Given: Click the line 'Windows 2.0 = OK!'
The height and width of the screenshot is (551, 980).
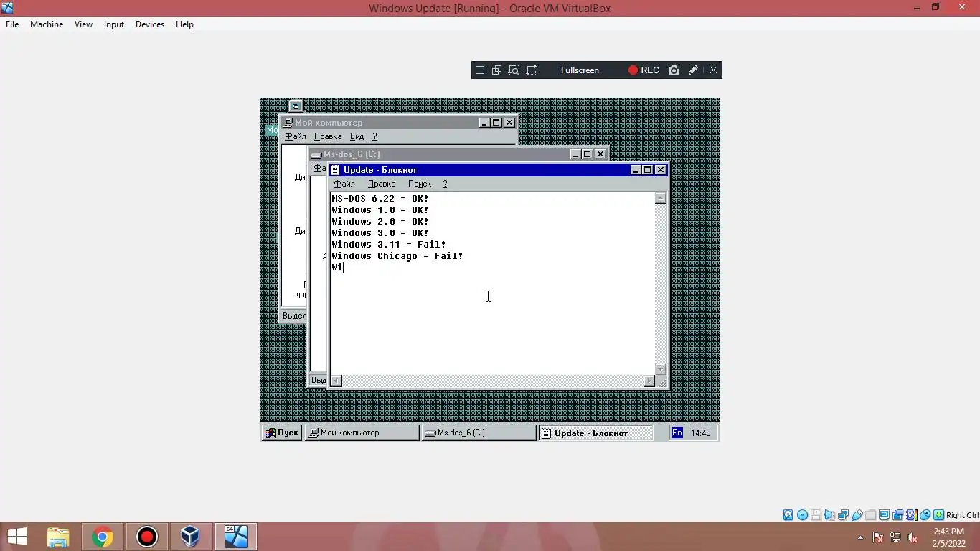Looking at the screenshot, I should click(380, 222).
